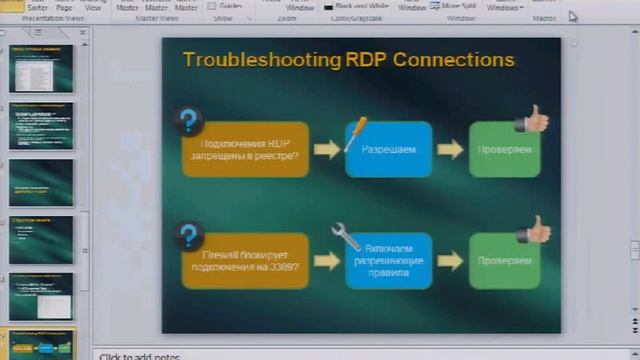
Task: Select the screwdriver icon on slide
Action: pyautogui.click(x=356, y=134)
